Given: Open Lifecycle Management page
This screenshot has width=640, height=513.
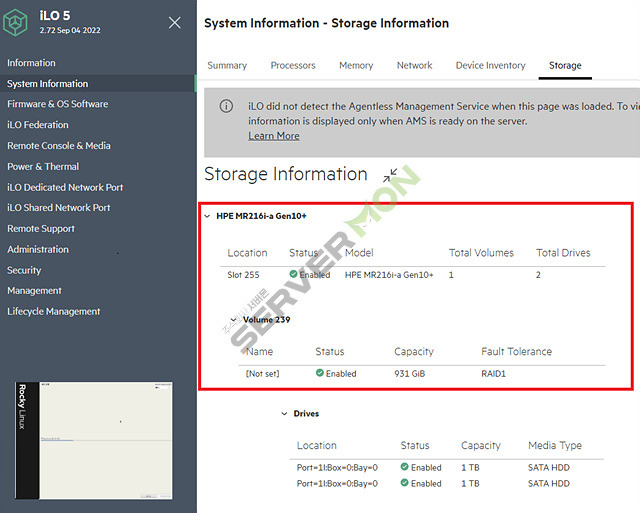Looking at the screenshot, I should 53,311.
